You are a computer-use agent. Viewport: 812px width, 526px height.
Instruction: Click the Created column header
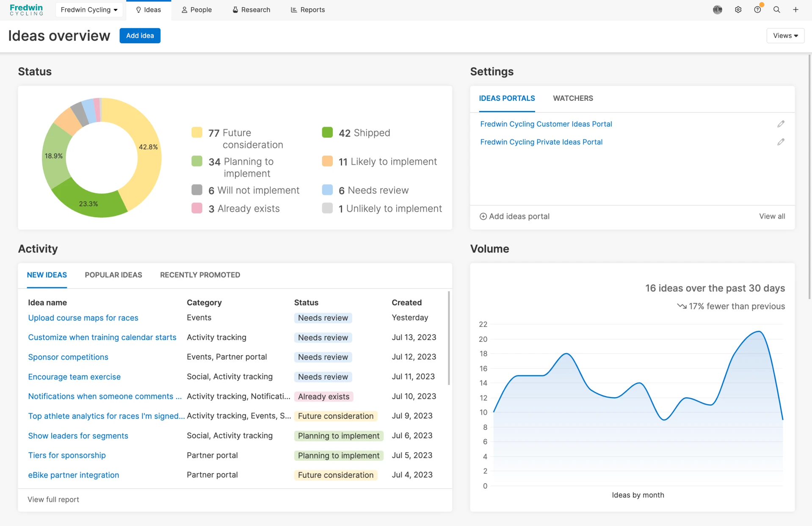click(x=406, y=302)
